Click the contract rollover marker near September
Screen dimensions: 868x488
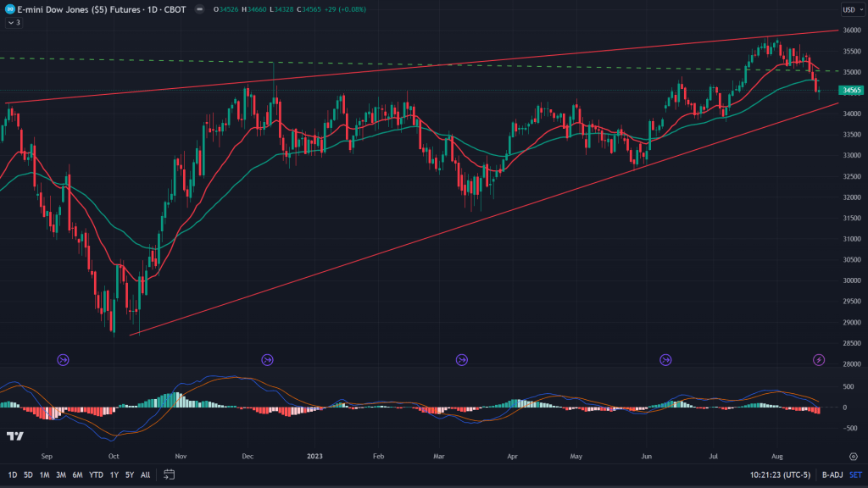pos(63,360)
